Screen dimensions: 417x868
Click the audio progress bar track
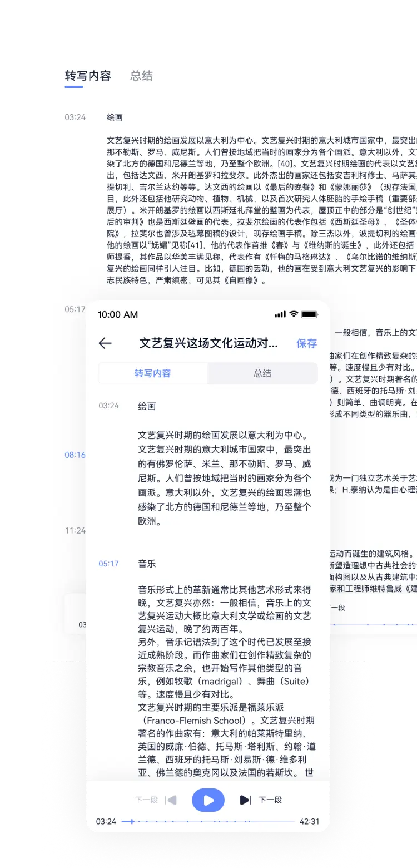tap(211, 821)
